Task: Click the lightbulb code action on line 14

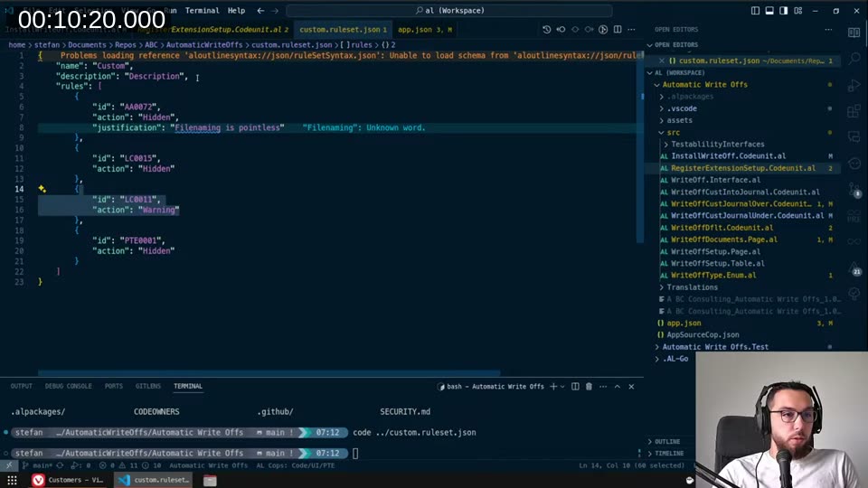Action: (x=42, y=189)
